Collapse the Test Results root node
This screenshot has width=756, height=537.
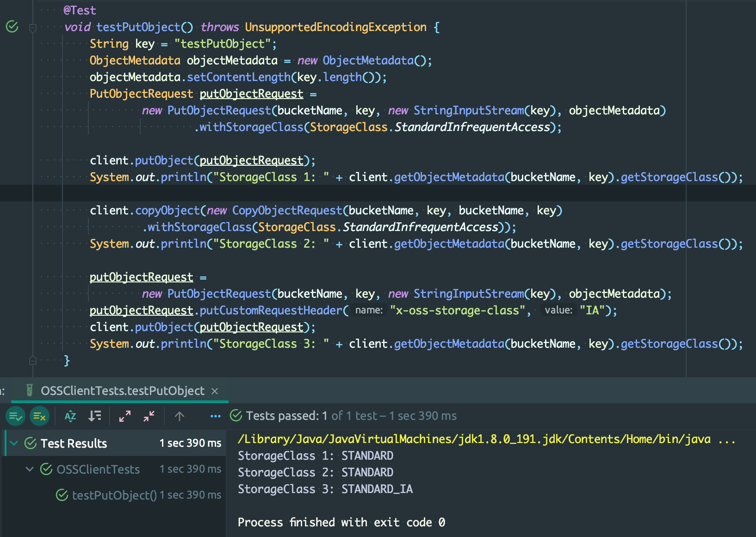tap(14, 443)
